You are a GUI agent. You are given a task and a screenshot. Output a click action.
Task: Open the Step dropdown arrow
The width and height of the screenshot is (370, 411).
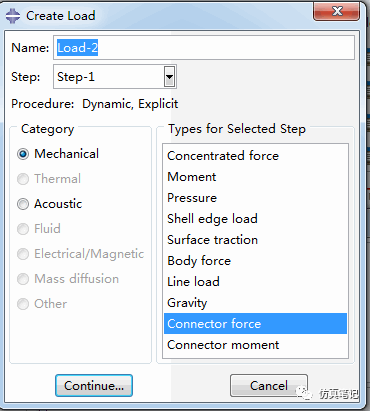click(x=170, y=77)
